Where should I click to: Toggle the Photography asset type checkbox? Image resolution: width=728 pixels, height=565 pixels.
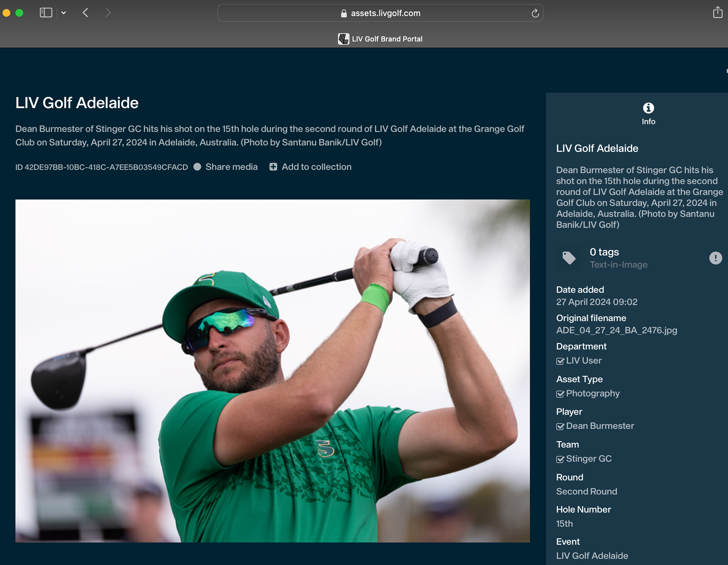tap(560, 394)
